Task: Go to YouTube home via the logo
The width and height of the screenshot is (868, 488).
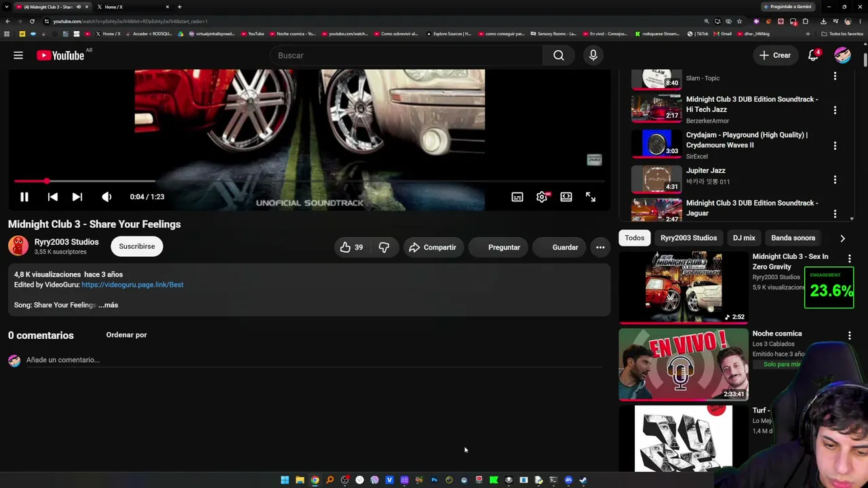Action: tap(60, 56)
